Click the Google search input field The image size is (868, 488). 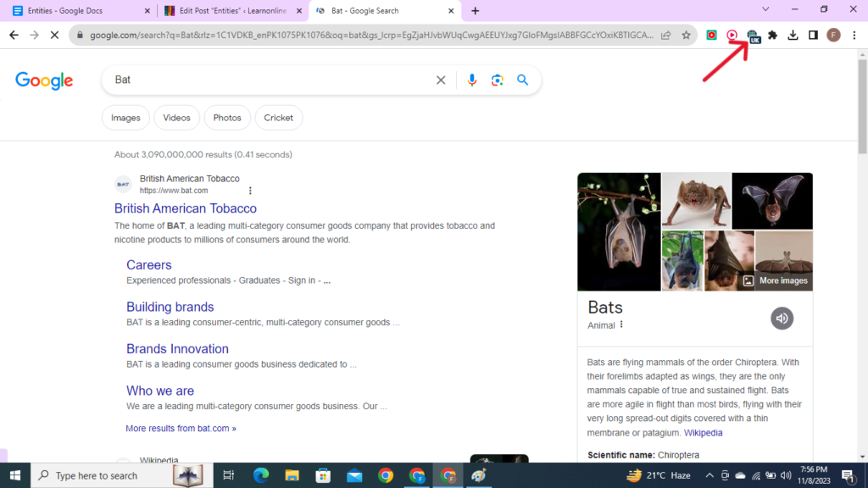[271, 80]
